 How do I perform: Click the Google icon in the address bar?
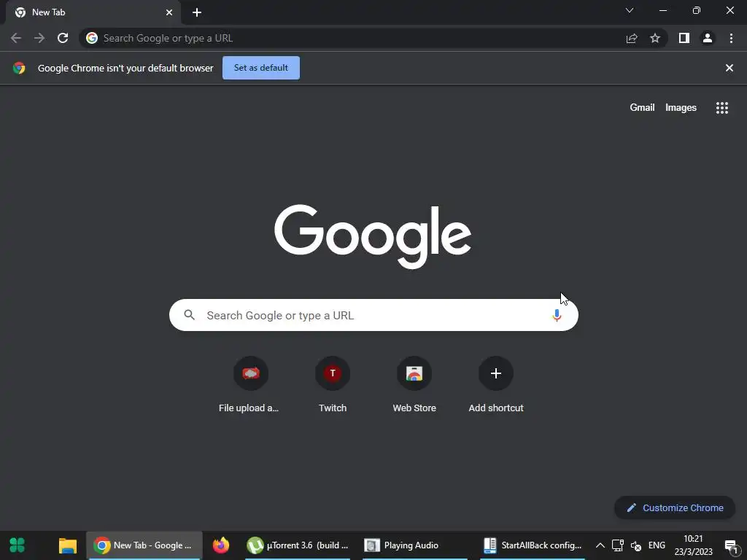(92, 38)
